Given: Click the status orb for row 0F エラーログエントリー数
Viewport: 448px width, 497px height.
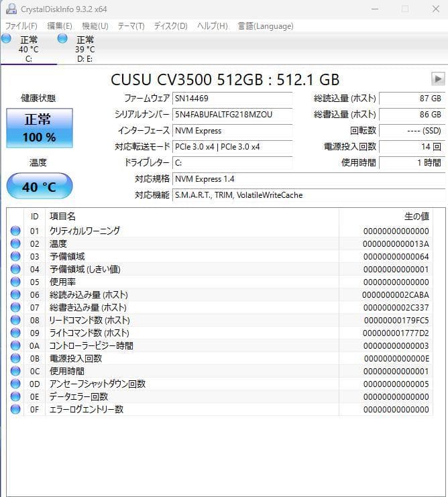Looking at the screenshot, I should click(15, 409).
